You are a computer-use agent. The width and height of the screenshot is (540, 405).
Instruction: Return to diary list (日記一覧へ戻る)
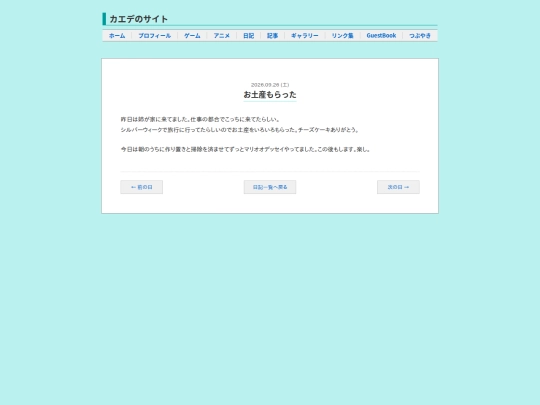coord(270,187)
